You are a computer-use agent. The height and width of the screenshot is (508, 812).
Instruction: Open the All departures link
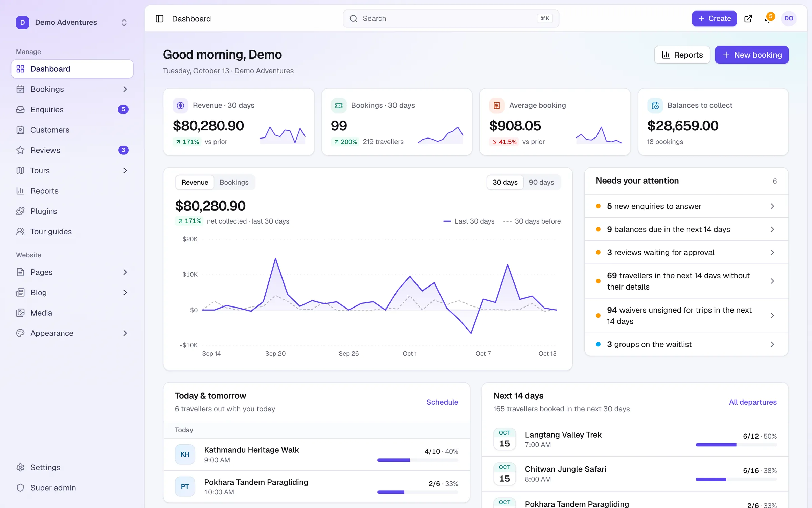tap(753, 402)
